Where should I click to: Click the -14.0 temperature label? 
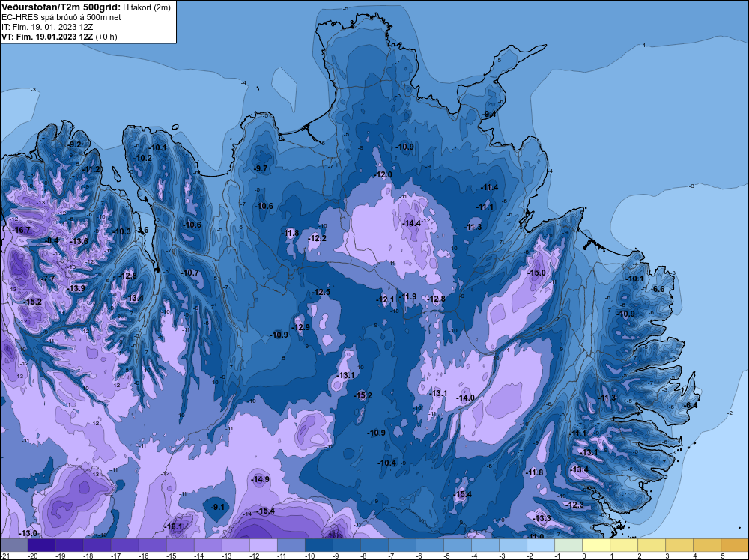(466, 398)
